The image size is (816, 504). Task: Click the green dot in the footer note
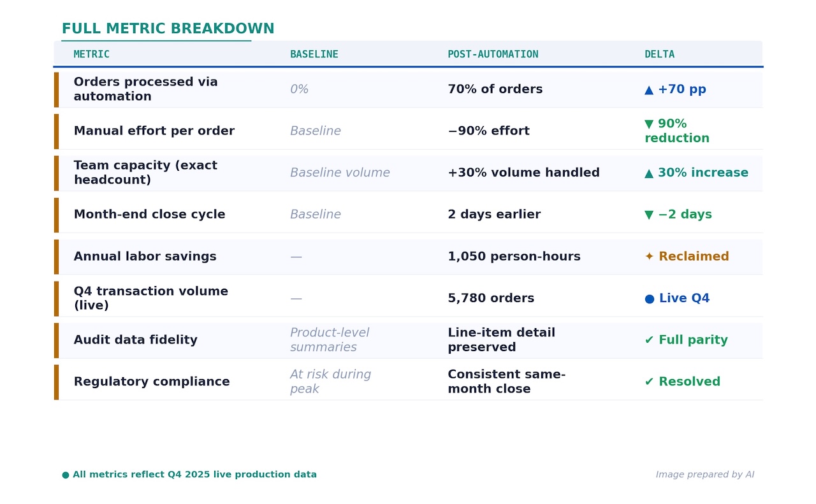(x=66, y=475)
